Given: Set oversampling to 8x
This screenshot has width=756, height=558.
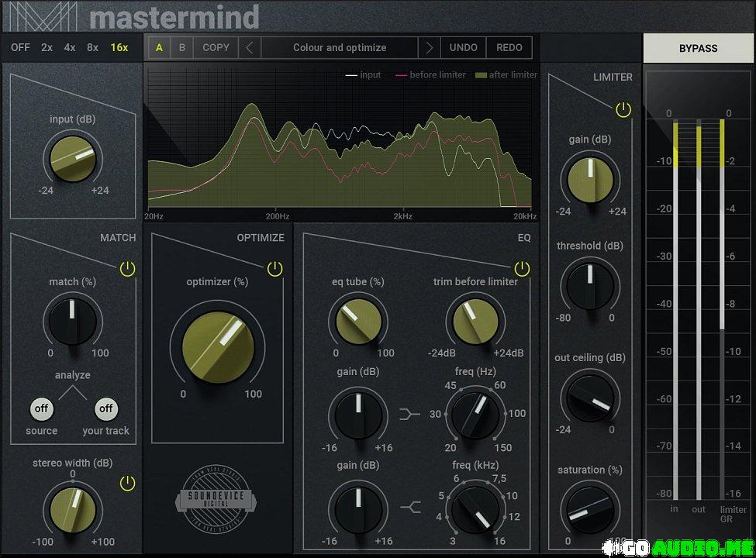Looking at the screenshot, I should click(x=92, y=48).
